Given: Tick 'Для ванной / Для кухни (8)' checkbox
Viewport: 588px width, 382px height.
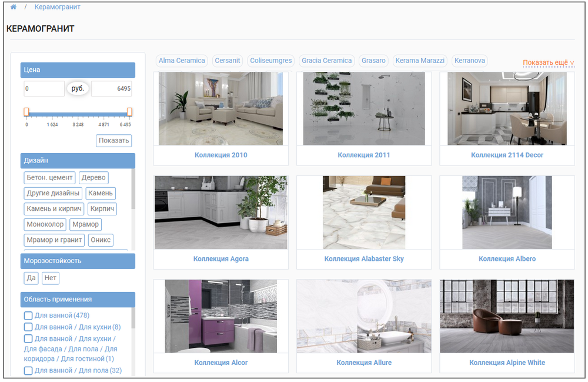Looking at the screenshot, I should [28, 327].
